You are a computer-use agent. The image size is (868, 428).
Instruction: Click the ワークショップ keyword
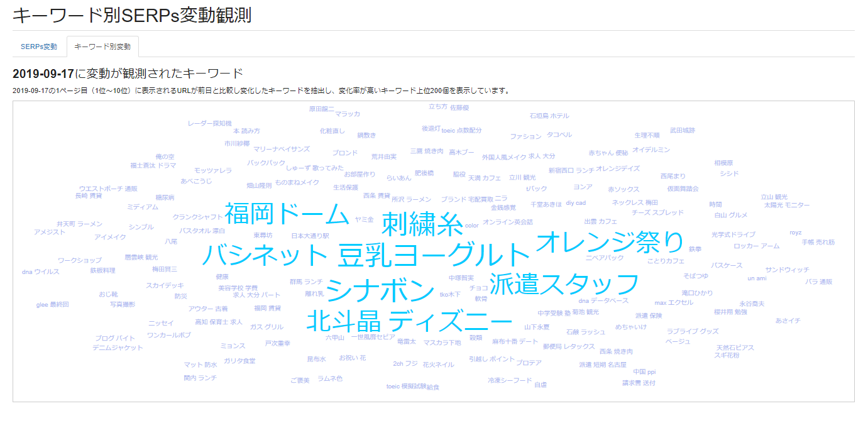[x=79, y=260]
